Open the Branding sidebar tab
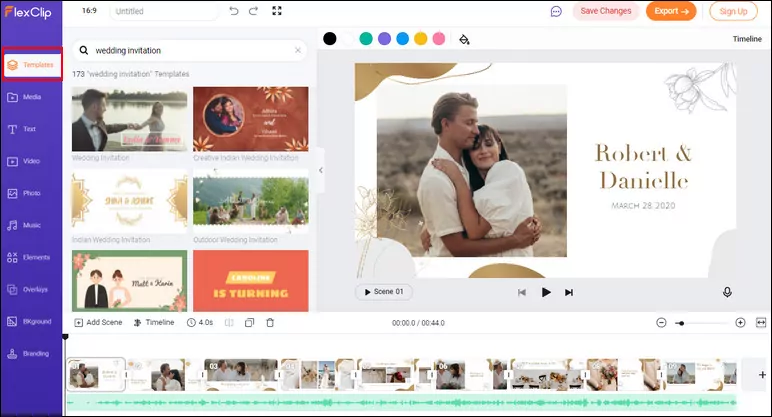Viewport: 772px width, 417px height. [32, 353]
